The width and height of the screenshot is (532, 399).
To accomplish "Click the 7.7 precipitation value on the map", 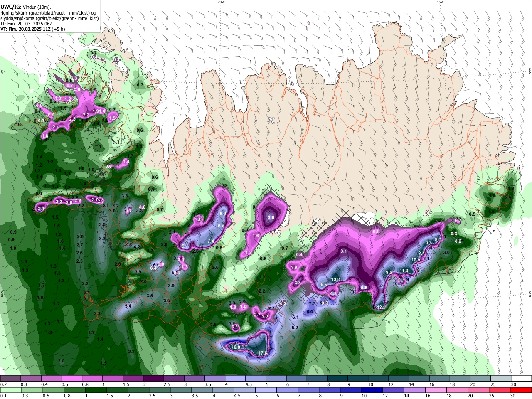I will point(312,304).
